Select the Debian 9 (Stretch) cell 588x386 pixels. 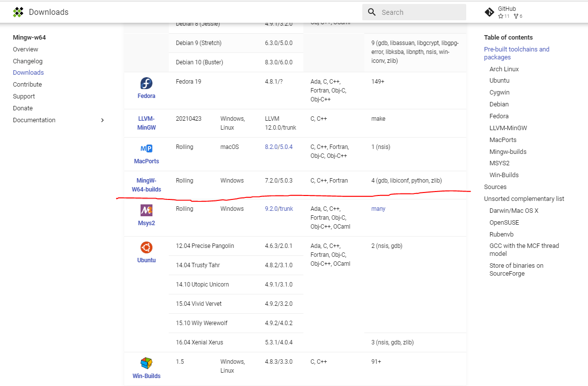coord(199,43)
